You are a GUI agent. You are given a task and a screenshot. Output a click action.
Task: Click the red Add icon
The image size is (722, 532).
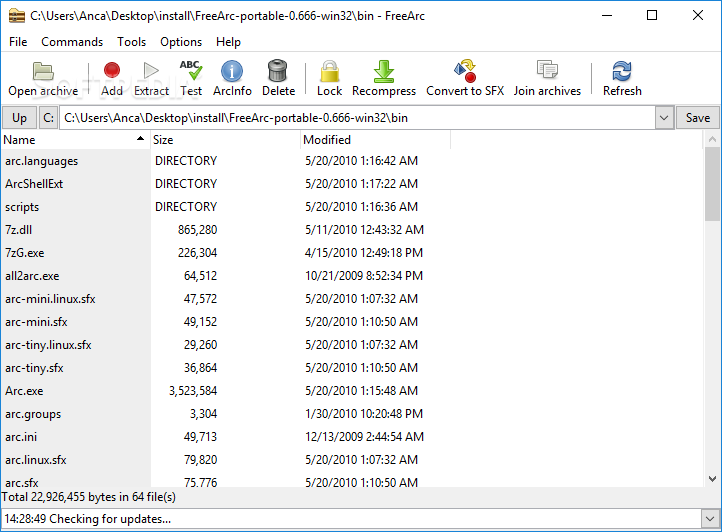click(111, 70)
